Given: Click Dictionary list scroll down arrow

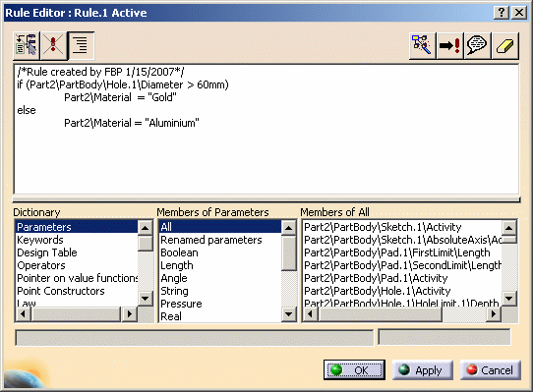Looking at the screenshot, I should [x=146, y=299].
